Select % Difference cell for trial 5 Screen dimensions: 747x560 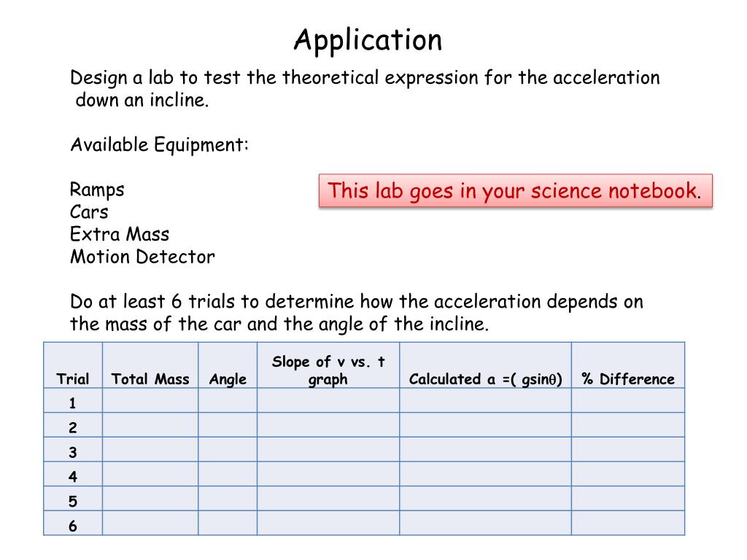(x=628, y=499)
